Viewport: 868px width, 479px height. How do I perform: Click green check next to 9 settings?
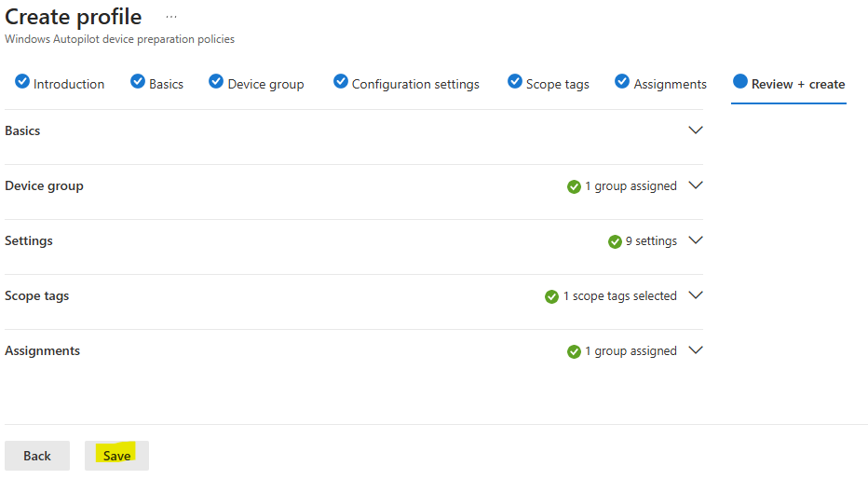pos(615,241)
